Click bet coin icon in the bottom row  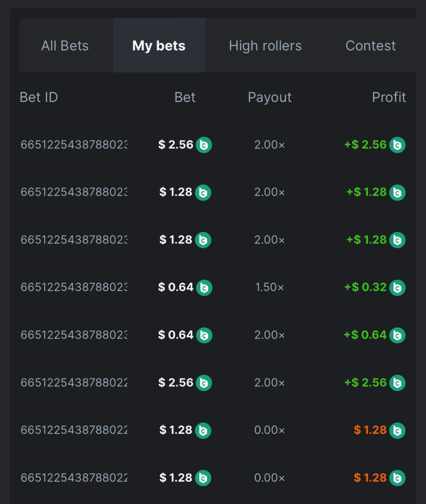pyautogui.click(x=203, y=478)
